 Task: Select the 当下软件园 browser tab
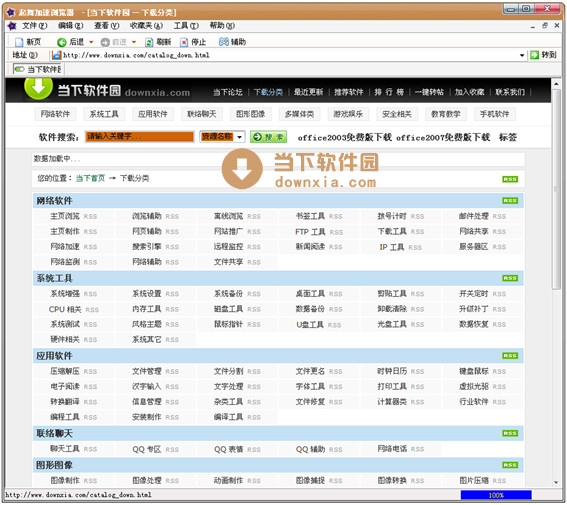[x=38, y=69]
